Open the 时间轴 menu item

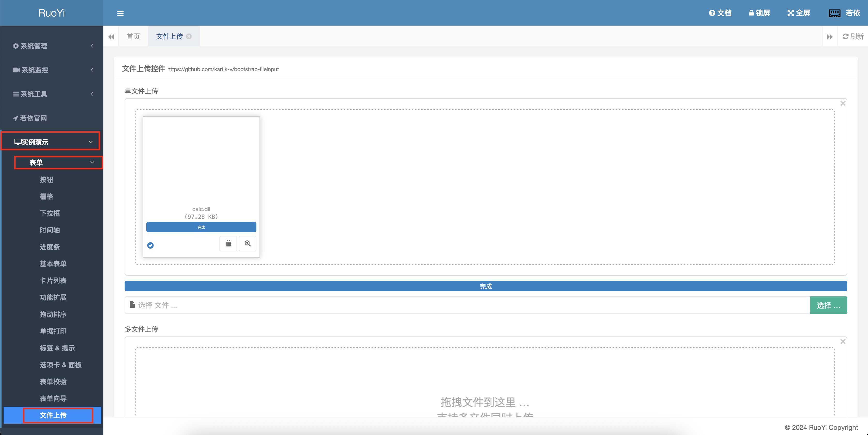[50, 230]
